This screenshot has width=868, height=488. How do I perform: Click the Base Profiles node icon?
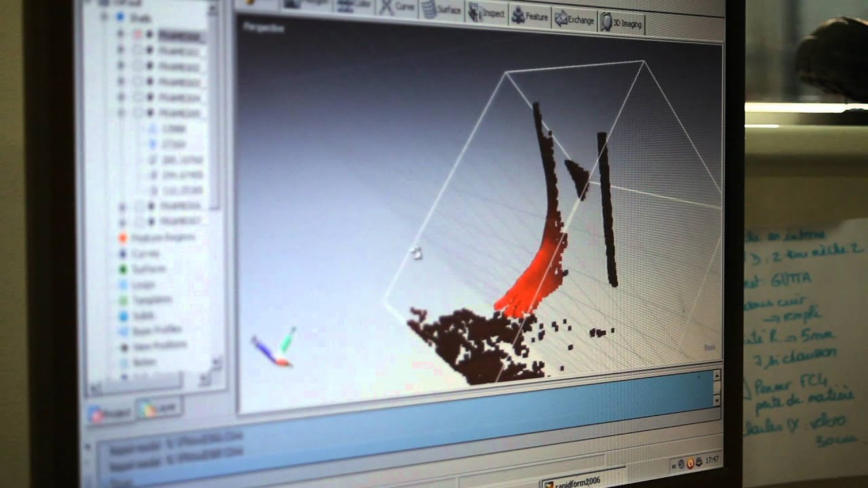pyautogui.click(x=123, y=331)
